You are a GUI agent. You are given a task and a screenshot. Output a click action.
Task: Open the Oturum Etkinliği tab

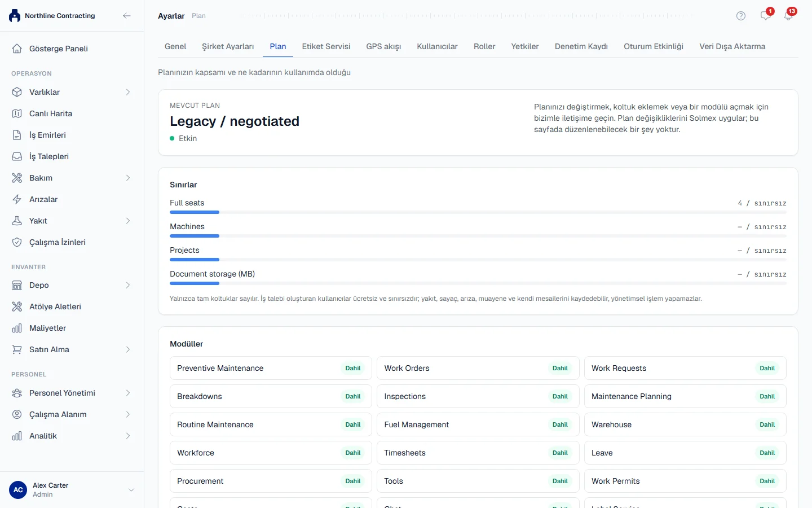coord(654,46)
